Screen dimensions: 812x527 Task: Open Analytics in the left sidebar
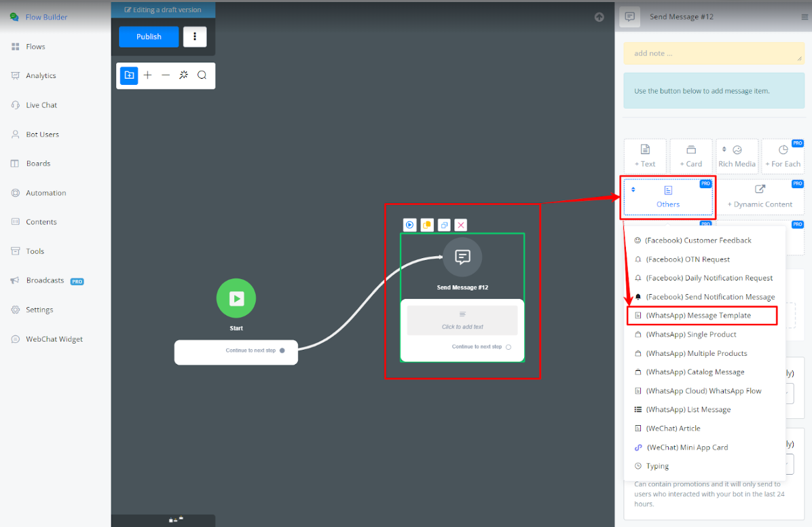coord(41,76)
